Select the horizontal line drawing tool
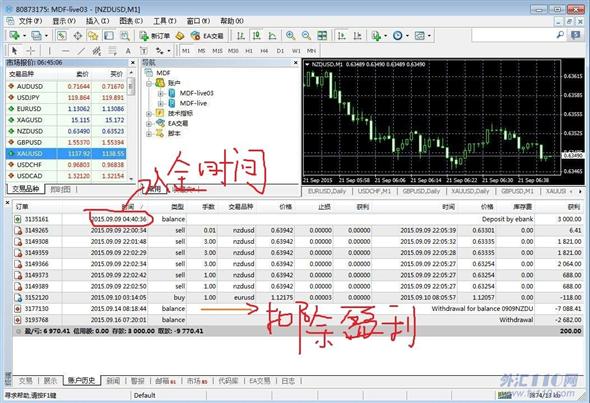This screenshot has height=403, width=590. pos(65,50)
